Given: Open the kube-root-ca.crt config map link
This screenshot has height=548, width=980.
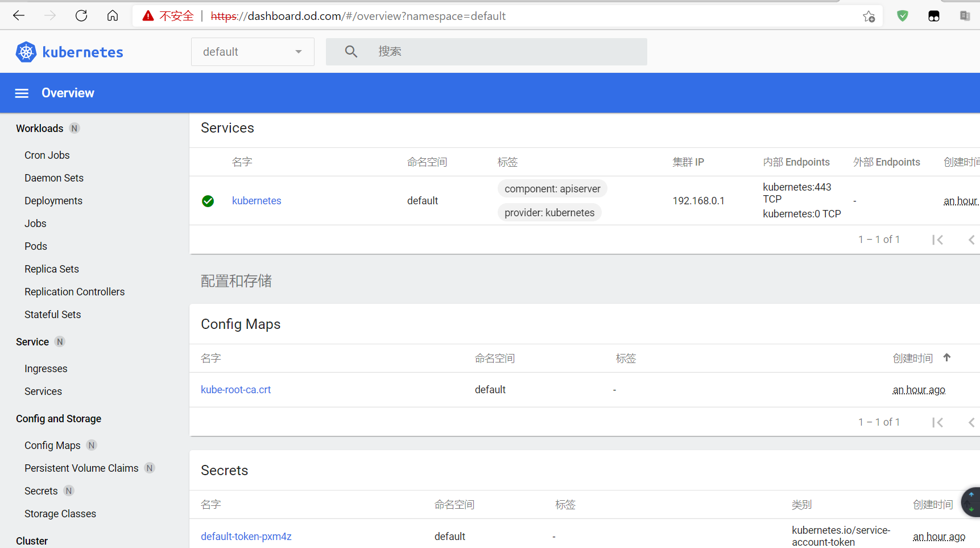Looking at the screenshot, I should (x=235, y=390).
